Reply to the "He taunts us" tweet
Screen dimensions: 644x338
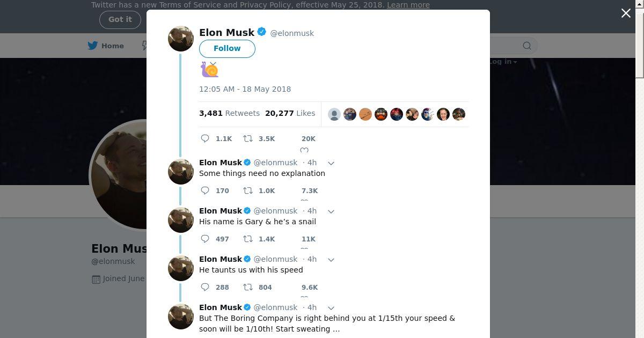tap(205, 287)
